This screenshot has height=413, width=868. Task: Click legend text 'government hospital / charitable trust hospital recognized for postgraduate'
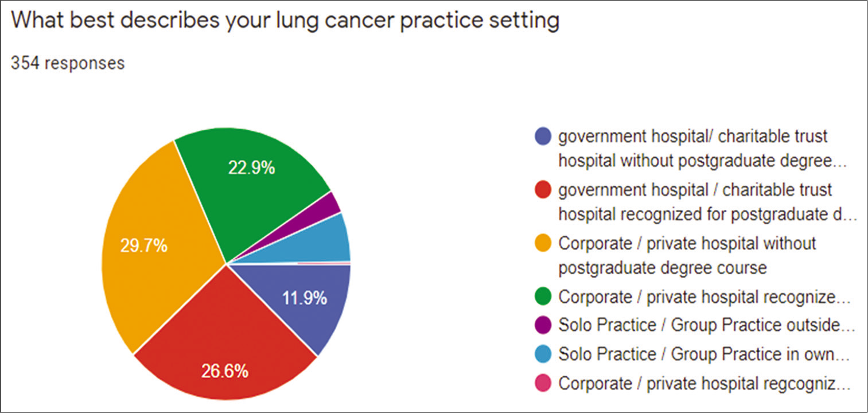(708, 201)
